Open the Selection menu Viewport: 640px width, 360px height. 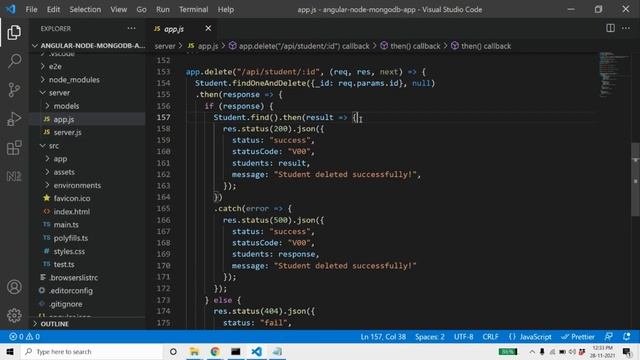click(x=85, y=9)
